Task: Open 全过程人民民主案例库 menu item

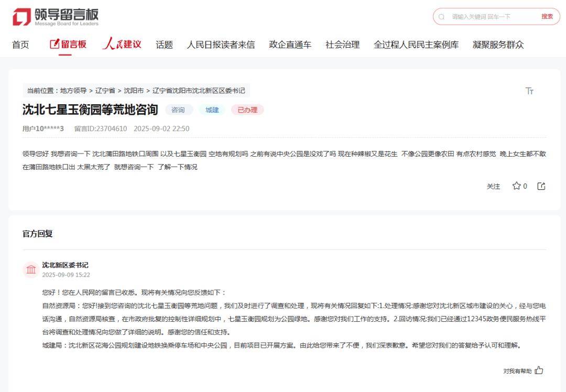Action: point(416,45)
